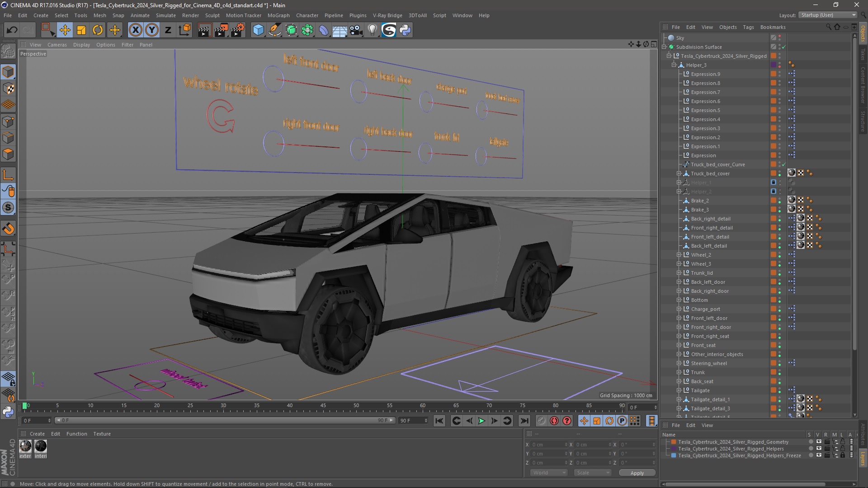Open the File menu
The width and height of the screenshot is (868, 488).
[x=8, y=15]
